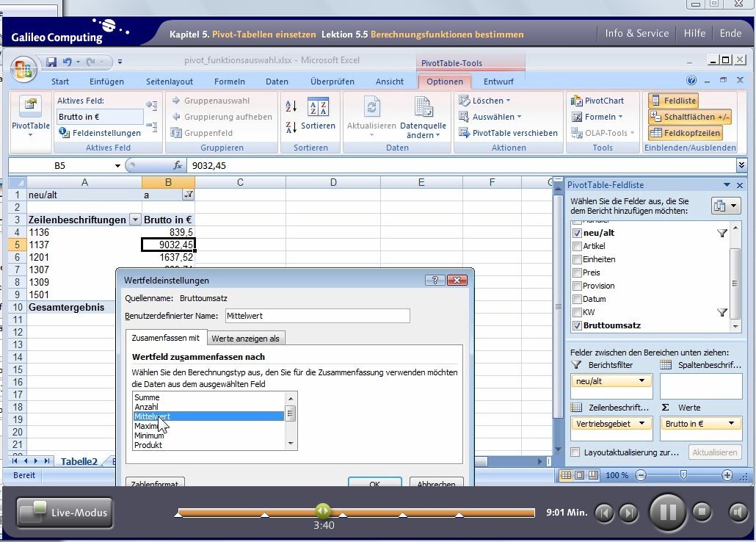756x542 pixels.
Task: Click Info & Service link
Action: click(x=636, y=33)
